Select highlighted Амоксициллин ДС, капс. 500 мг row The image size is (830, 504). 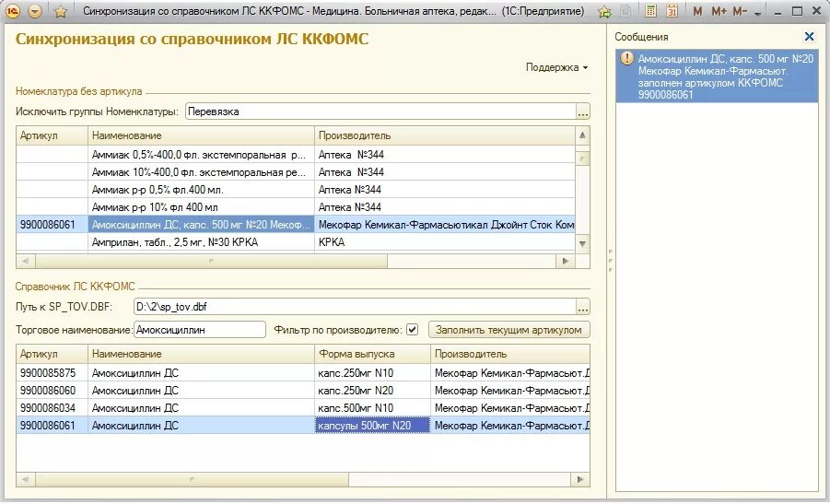pos(296,225)
